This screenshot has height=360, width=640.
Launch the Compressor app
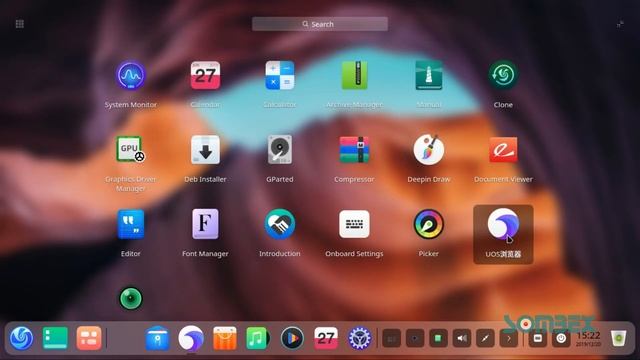(354, 150)
